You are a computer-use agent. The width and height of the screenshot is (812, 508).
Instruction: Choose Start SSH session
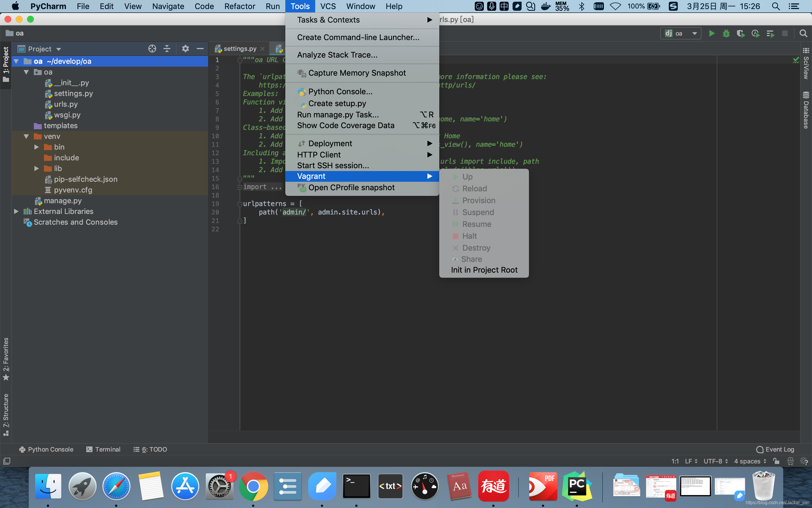pos(362,165)
